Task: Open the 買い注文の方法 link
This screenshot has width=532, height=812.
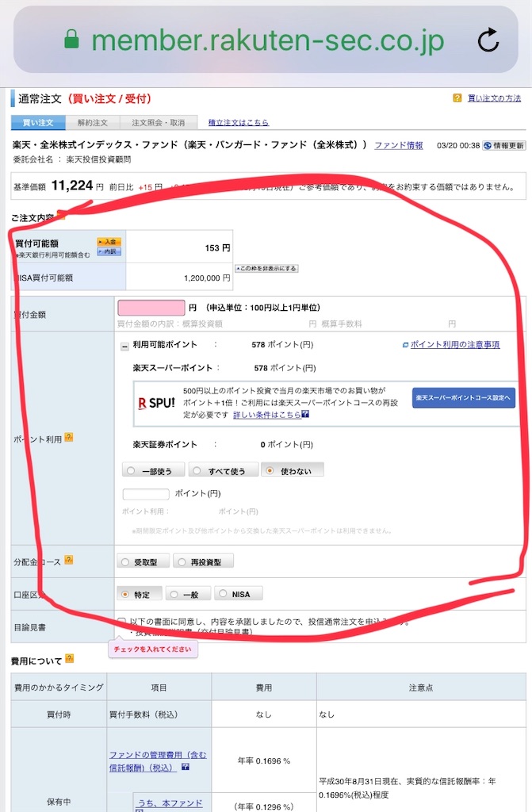Action: 494,98
